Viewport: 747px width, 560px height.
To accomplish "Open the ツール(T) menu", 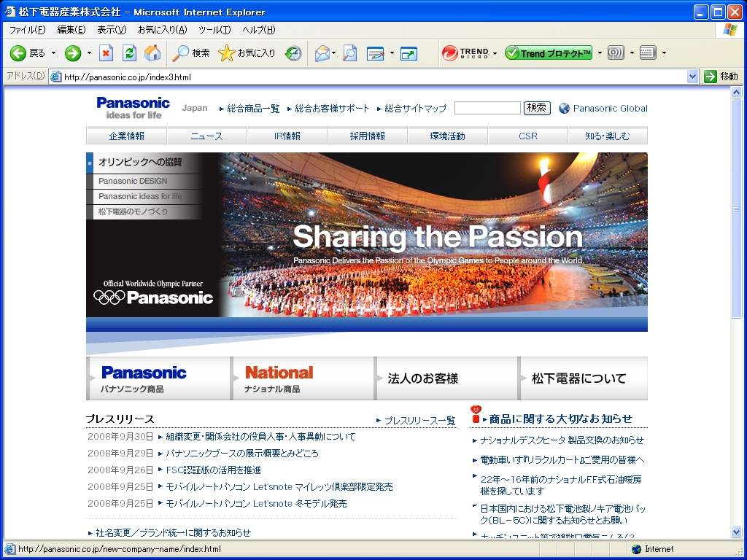I will click(x=214, y=30).
